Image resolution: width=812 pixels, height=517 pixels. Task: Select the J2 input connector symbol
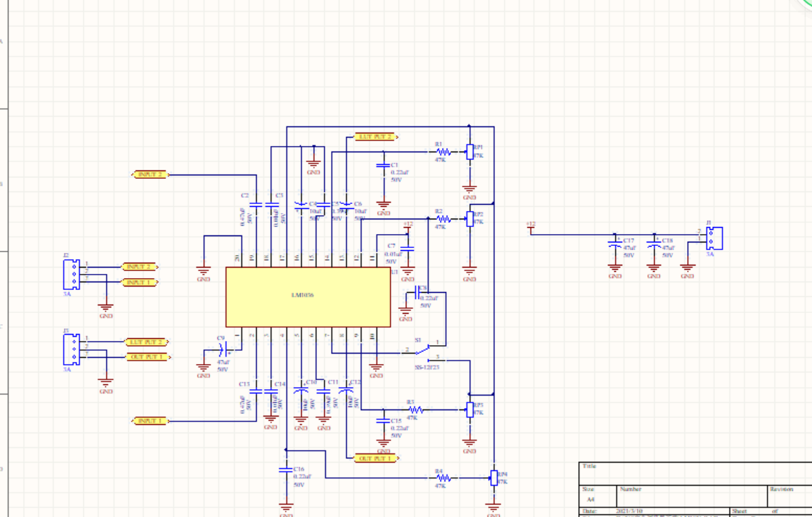tap(71, 275)
